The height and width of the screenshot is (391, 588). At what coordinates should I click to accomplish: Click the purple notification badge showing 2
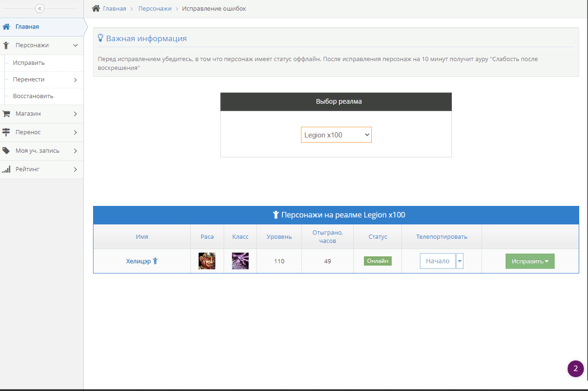coord(575,369)
